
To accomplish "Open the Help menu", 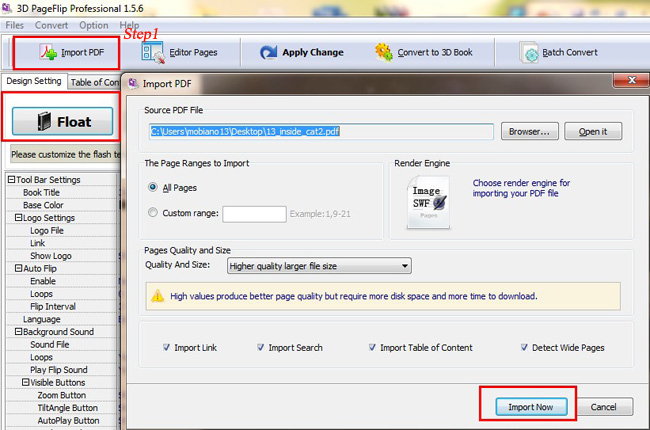I will (129, 25).
